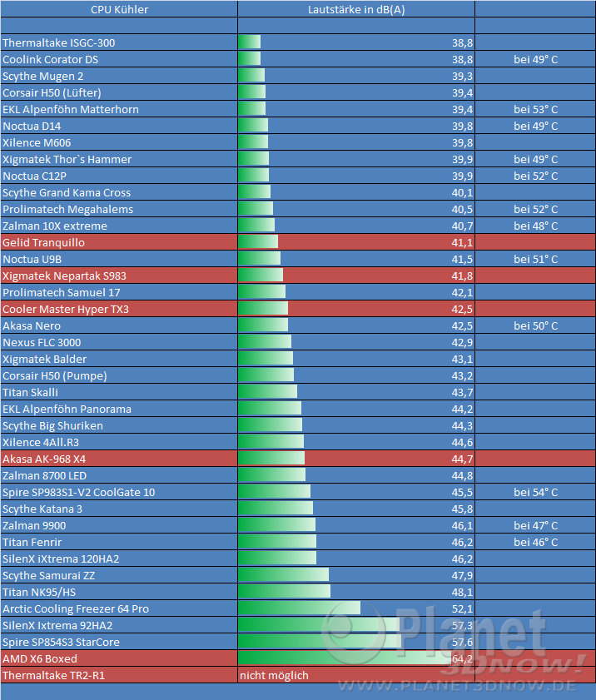The width and height of the screenshot is (596, 700).
Task: Select the Thermaltake ISGC-300 row label
Action: coord(59,42)
